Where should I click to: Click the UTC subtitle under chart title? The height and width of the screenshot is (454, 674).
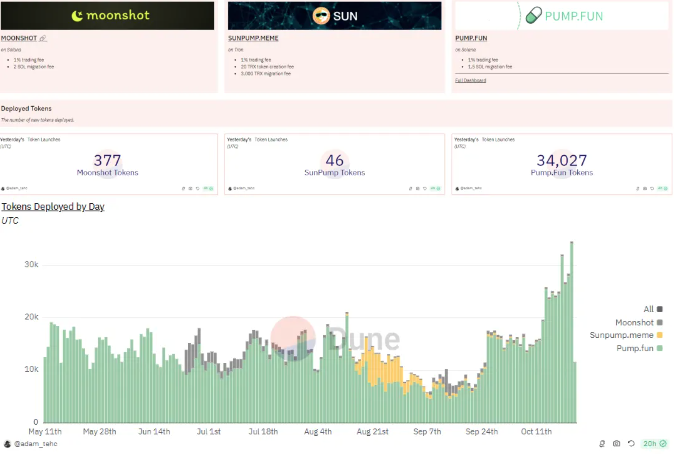click(x=10, y=221)
